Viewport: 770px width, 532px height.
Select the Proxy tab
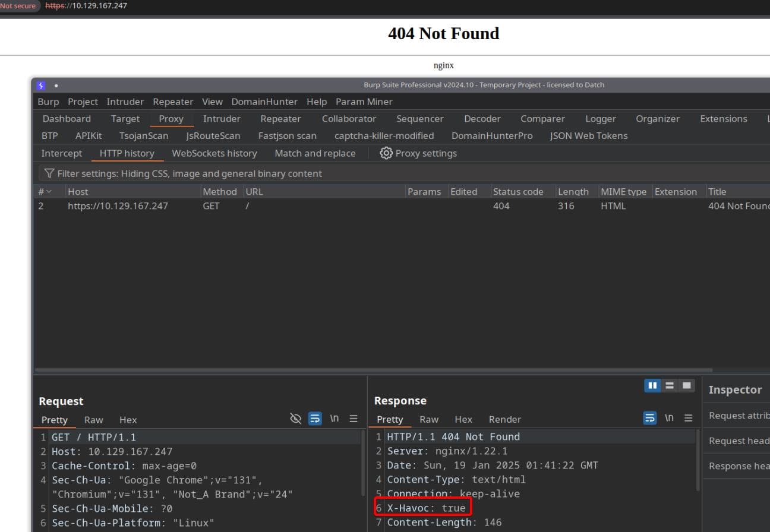click(x=171, y=119)
